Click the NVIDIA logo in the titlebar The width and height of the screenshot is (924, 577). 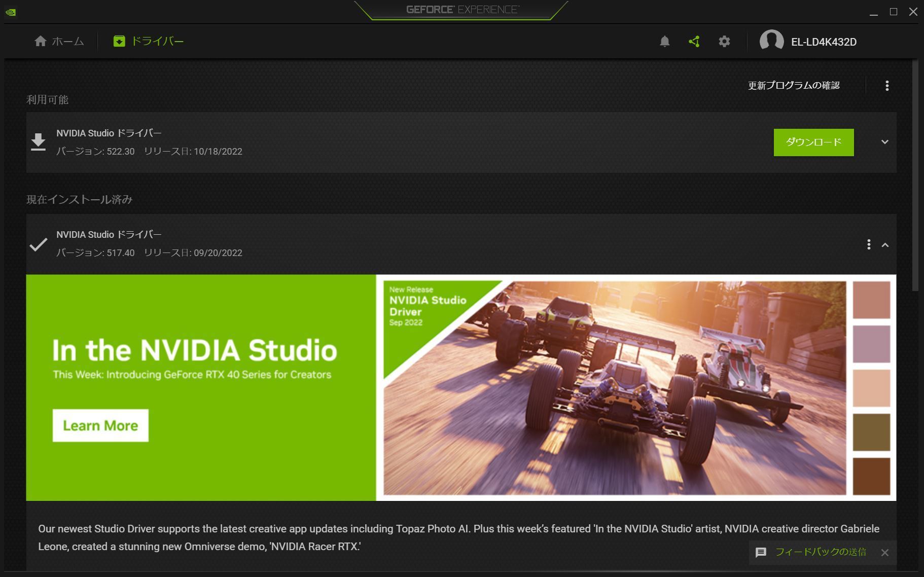pyautogui.click(x=11, y=12)
